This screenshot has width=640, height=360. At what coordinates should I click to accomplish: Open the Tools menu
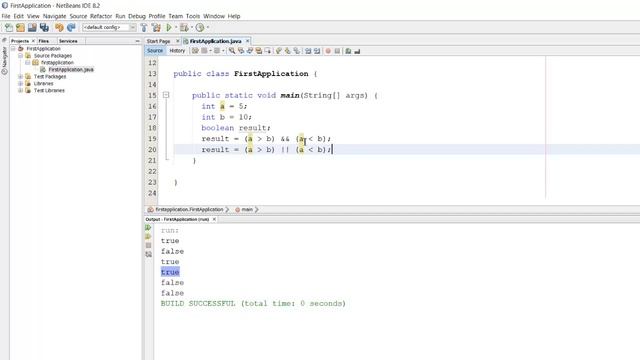tap(193, 16)
